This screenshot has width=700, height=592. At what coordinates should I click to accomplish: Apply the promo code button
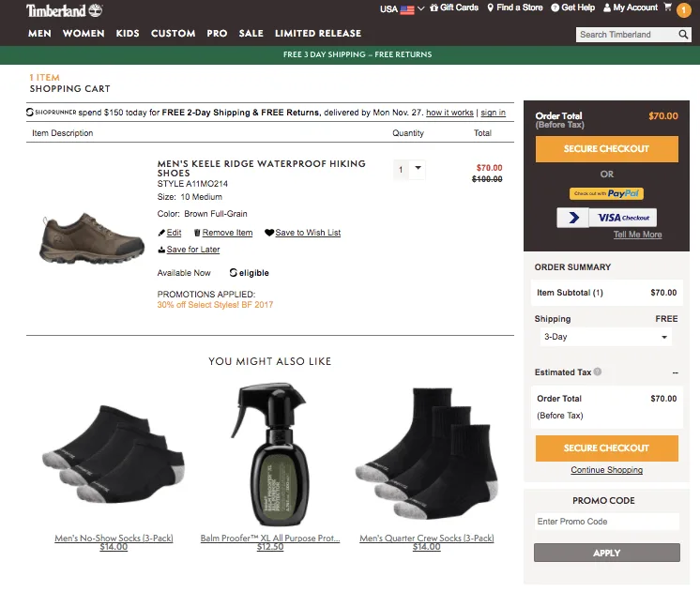point(606,553)
